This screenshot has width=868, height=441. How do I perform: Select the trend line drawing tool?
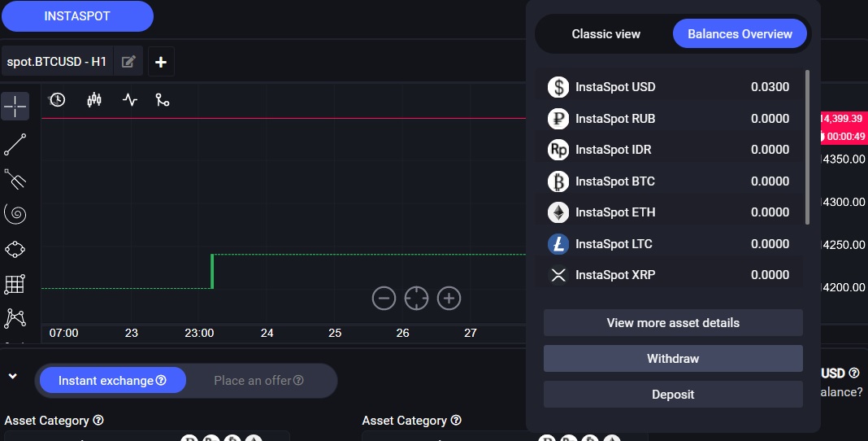(x=15, y=145)
